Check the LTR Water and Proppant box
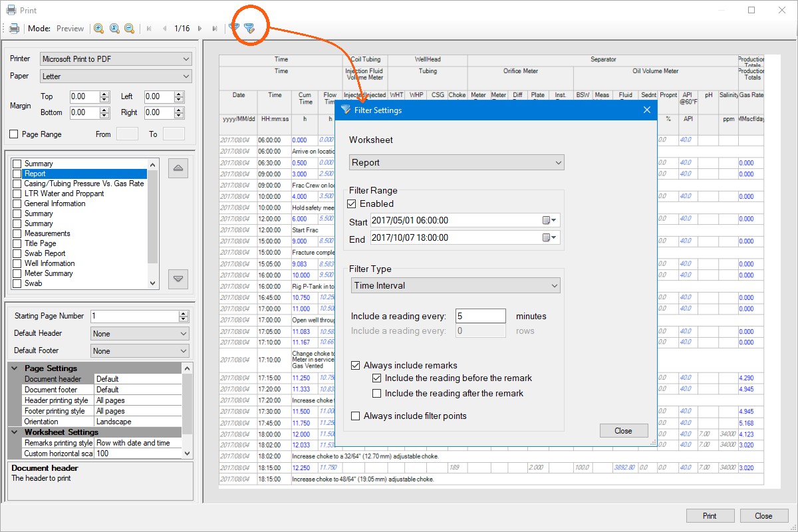 pyautogui.click(x=17, y=194)
